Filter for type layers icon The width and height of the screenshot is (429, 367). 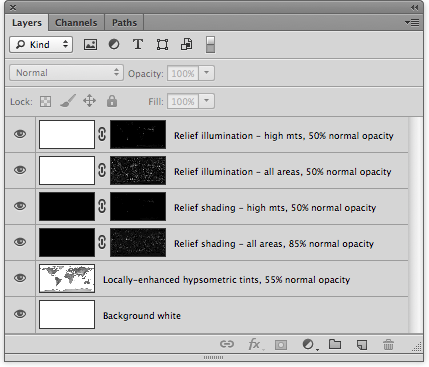[x=138, y=44]
